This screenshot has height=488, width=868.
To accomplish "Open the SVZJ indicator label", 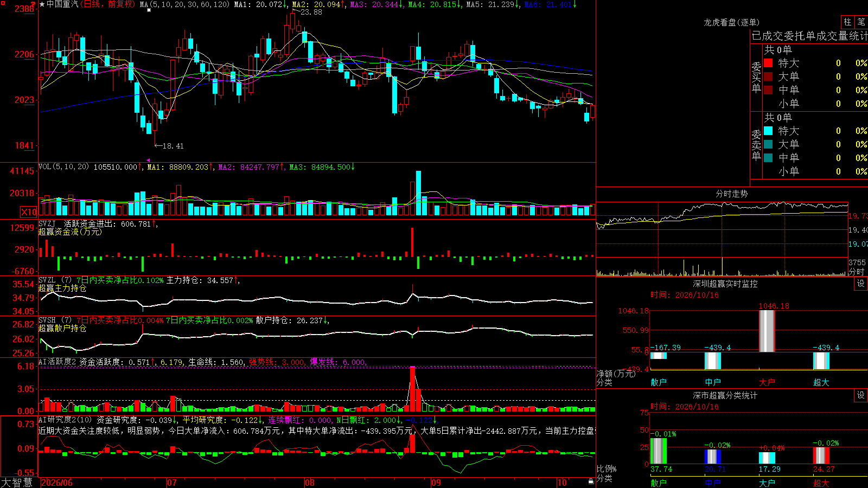I will (47, 223).
